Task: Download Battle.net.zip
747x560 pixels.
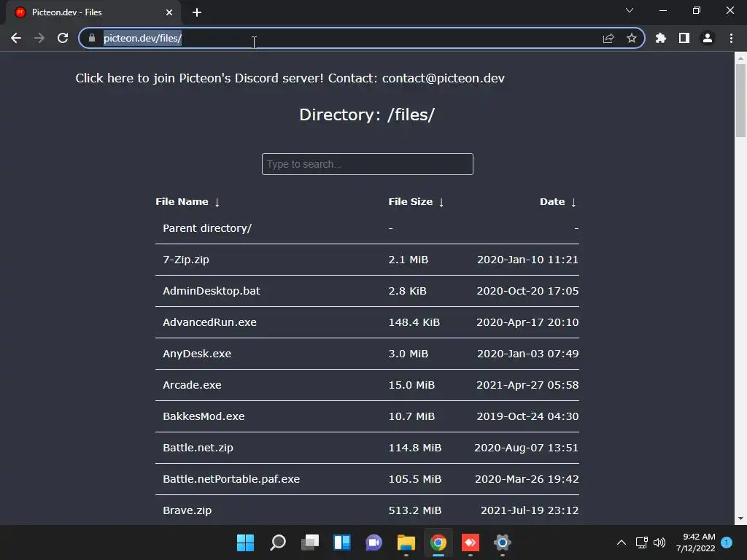Action: pyautogui.click(x=198, y=448)
